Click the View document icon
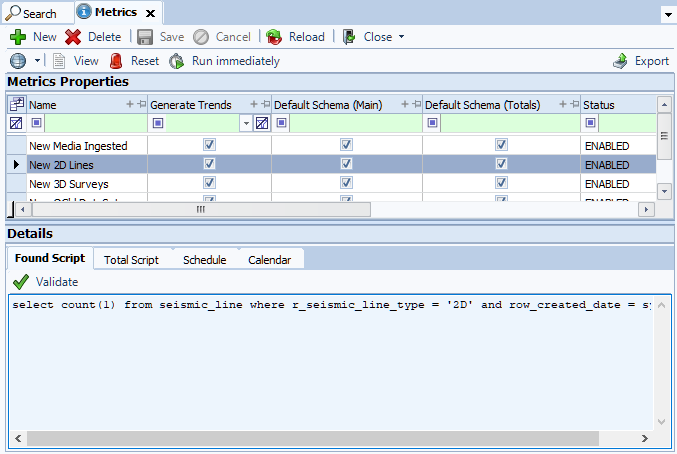 (x=59, y=61)
